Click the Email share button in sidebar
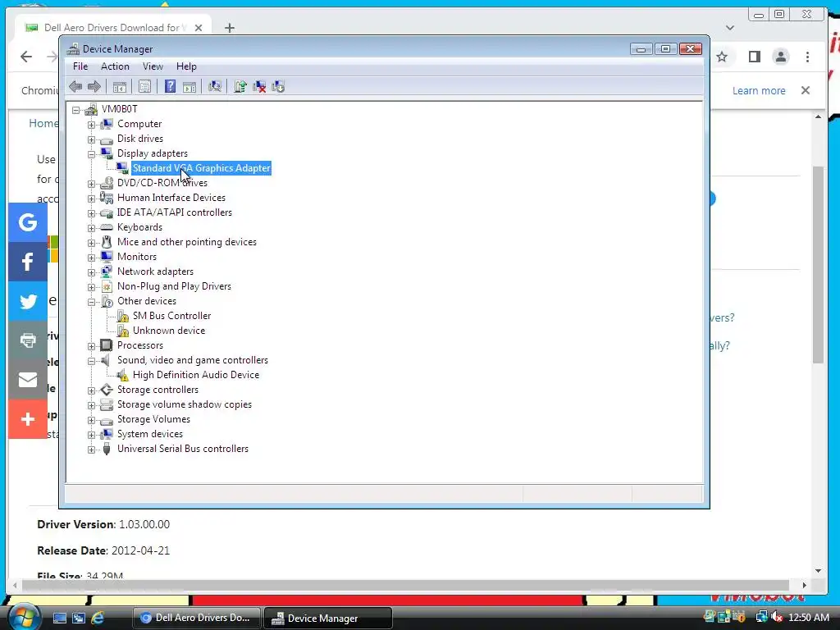The width and height of the screenshot is (840, 630). pos(28,379)
